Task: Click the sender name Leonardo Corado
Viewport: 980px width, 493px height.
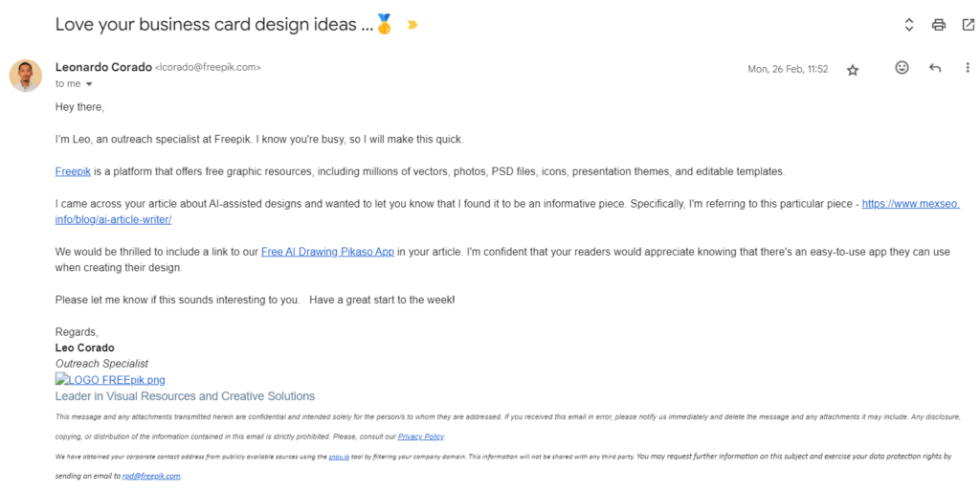Action: pos(102,68)
